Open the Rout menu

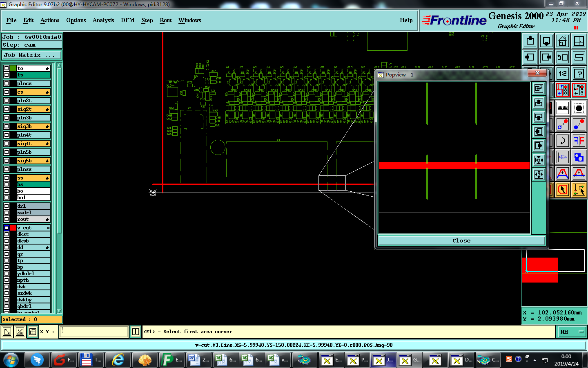(166, 20)
